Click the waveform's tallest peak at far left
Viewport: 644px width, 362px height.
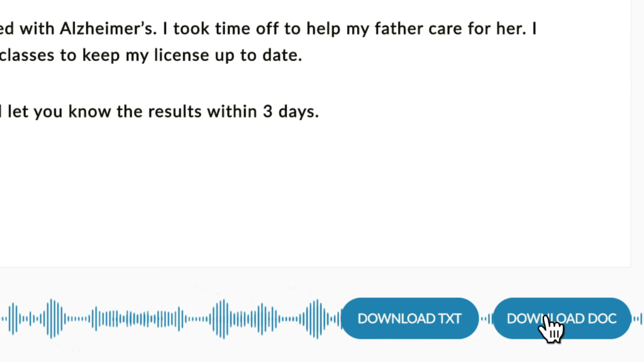52,319
